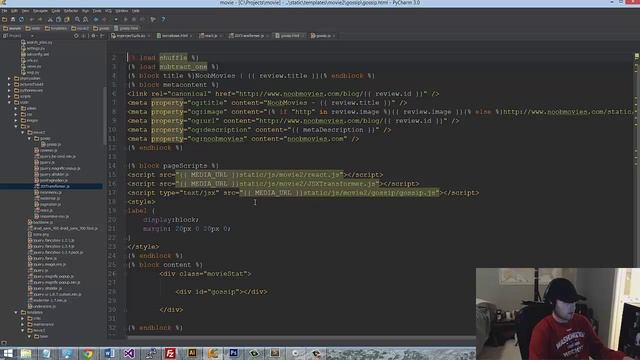This screenshot has width=640, height=360.
Task: Open the Edit menu
Action: pyautogui.click(x=14, y=11)
